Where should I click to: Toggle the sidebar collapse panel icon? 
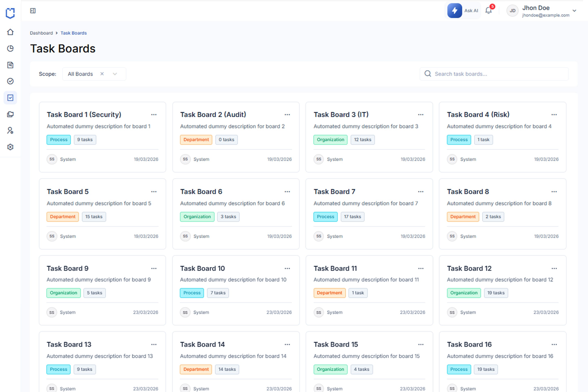[33, 10]
